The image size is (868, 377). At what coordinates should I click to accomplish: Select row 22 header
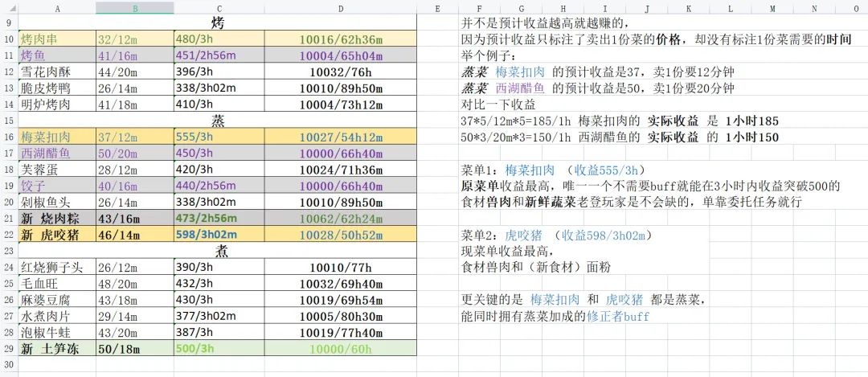[x=9, y=235]
